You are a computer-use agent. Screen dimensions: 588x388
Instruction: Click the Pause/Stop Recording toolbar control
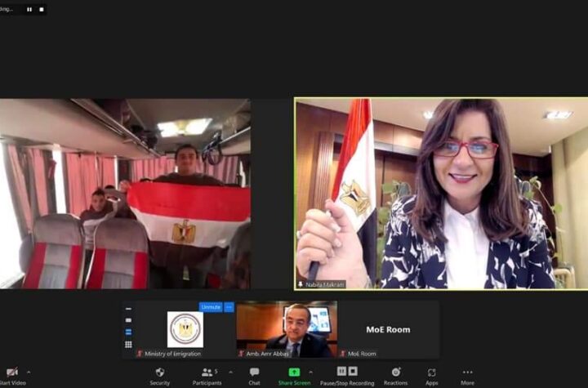(x=346, y=372)
